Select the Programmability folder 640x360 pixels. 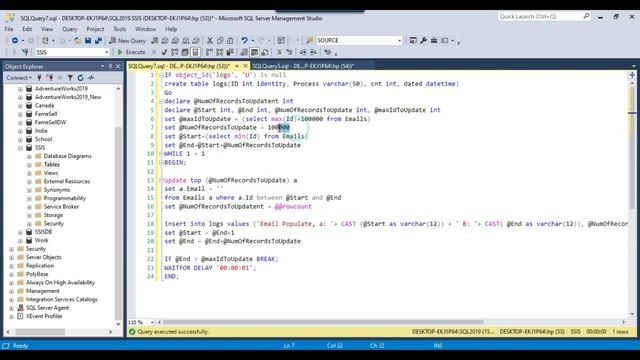pos(64,198)
